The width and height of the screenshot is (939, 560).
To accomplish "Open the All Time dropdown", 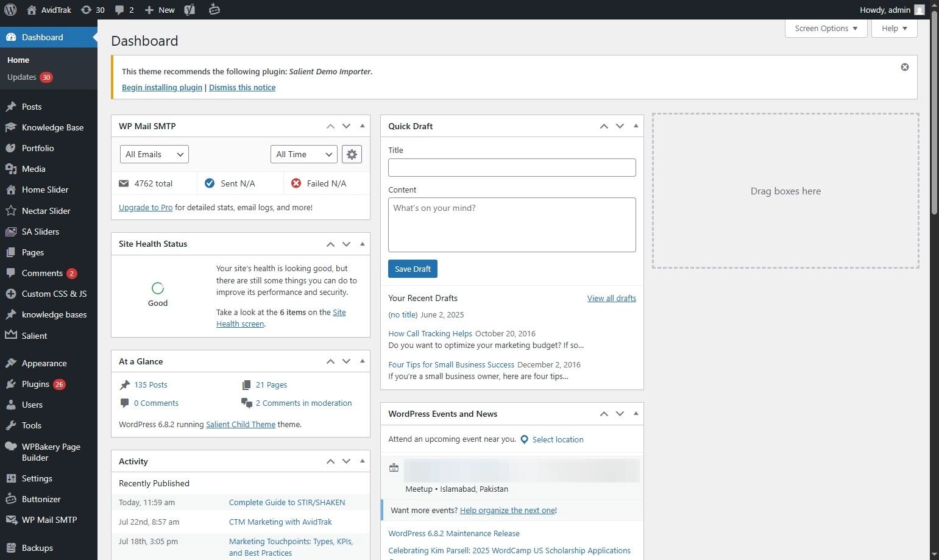I will click(304, 154).
